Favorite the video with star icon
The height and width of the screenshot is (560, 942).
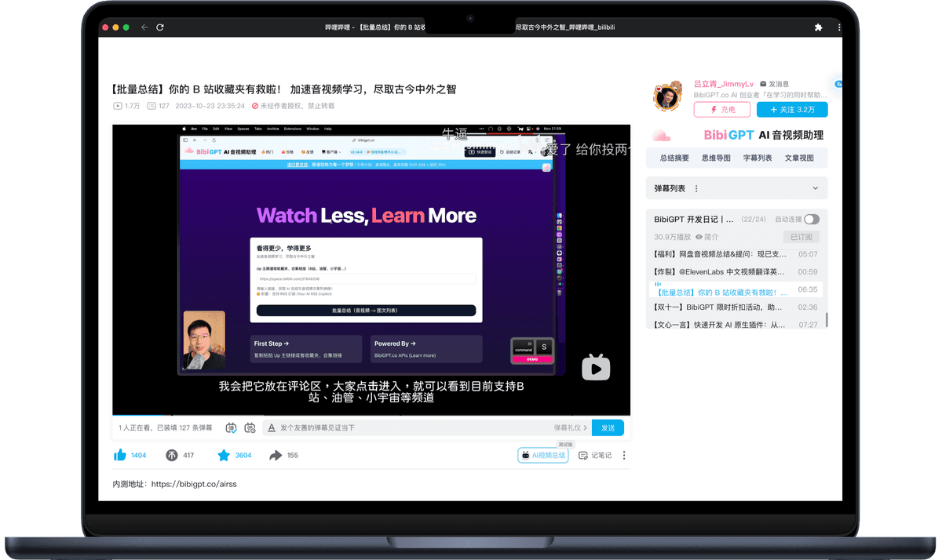click(x=224, y=455)
